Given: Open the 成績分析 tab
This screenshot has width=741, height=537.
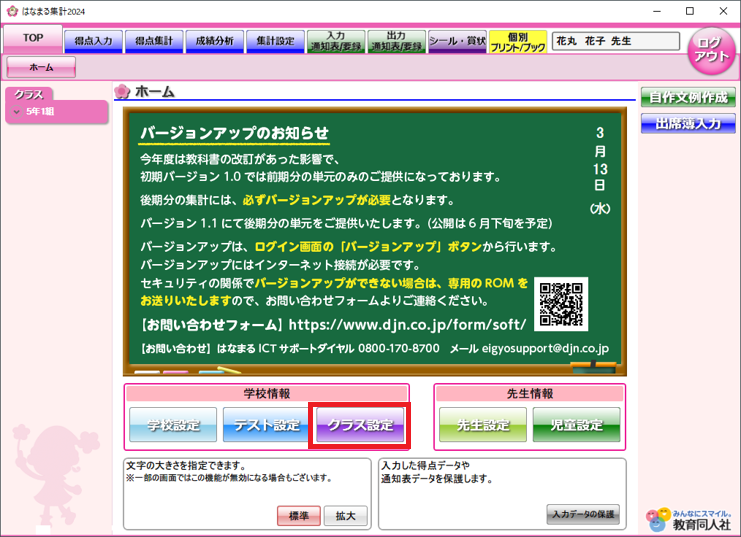Looking at the screenshot, I should (x=215, y=41).
